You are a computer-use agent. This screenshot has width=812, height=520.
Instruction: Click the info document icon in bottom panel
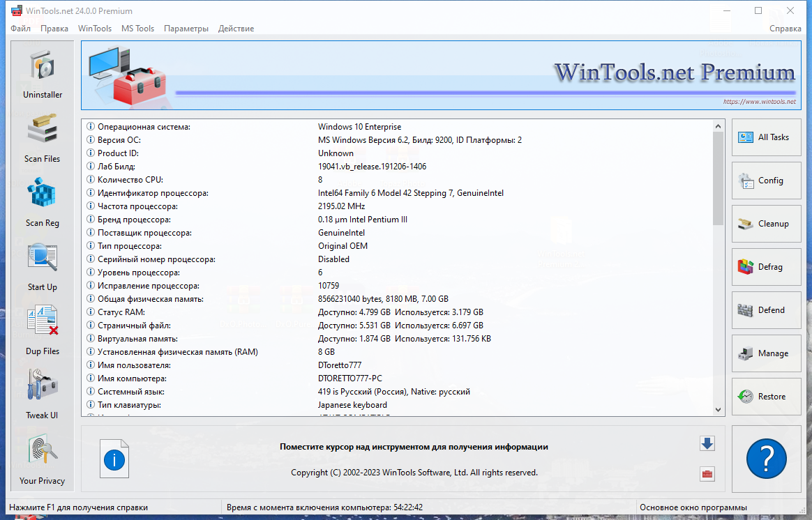coord(114,459)
